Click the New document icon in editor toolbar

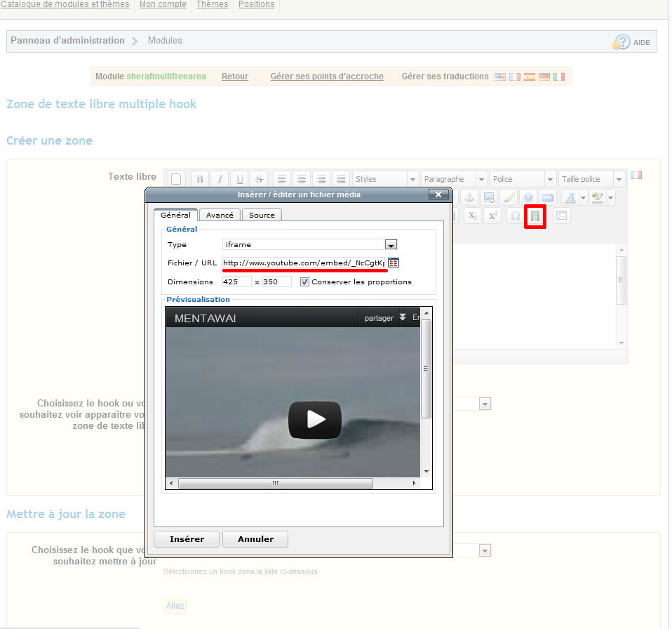pos(175,179)
